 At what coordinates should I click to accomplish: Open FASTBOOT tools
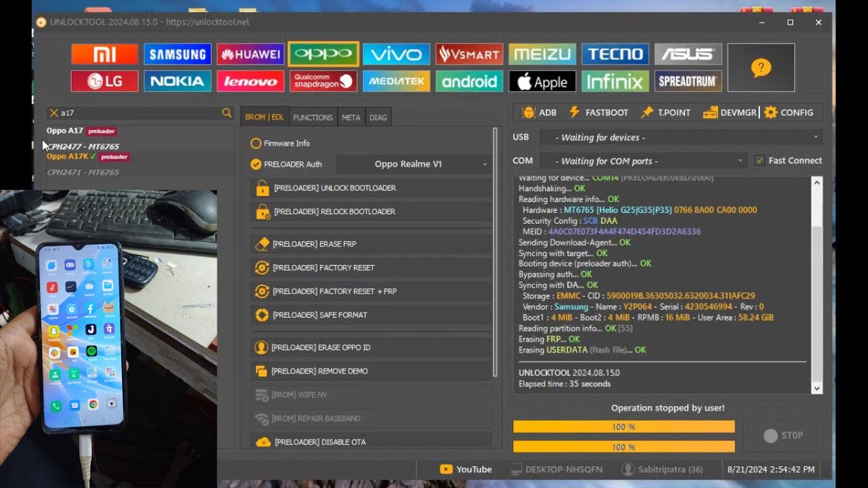(598, 113)
